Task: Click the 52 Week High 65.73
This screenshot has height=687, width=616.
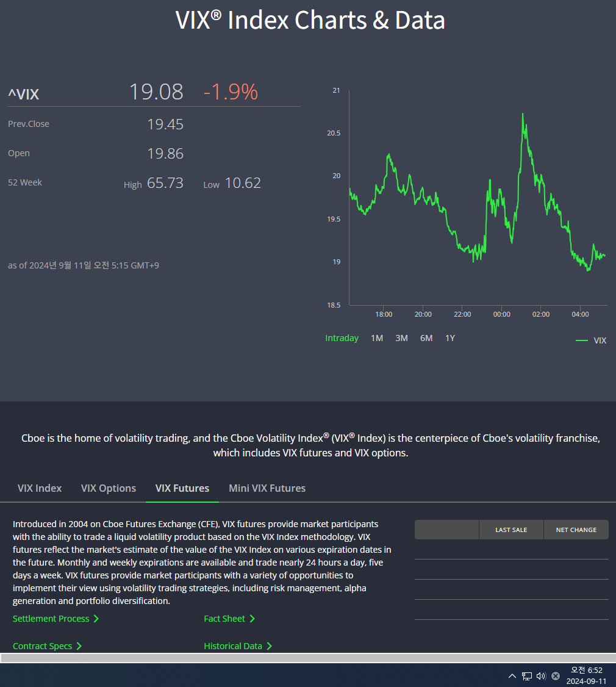Action: (x=165, y=183)
